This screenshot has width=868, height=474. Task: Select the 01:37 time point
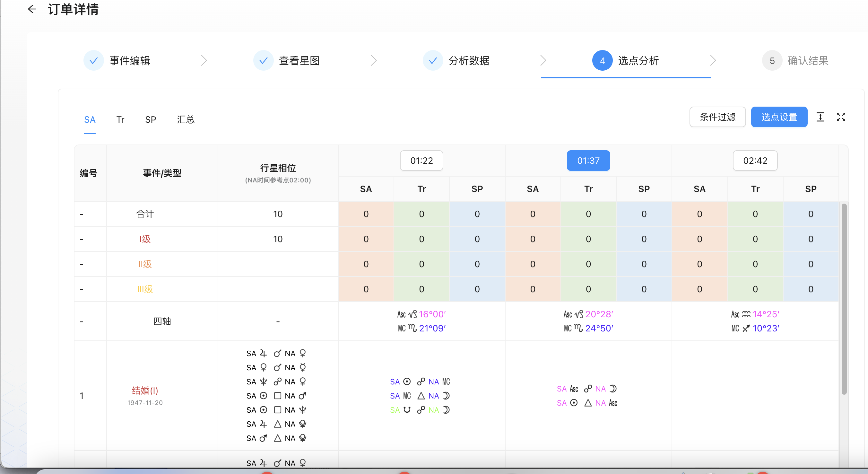[588, 161]
